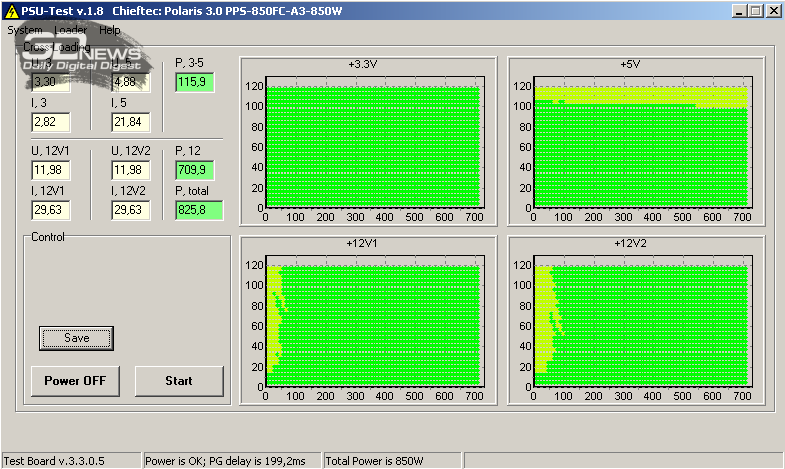Click the U, 12V2 voltage field
Screen dimensions: 785x469
tap(131, 170)
